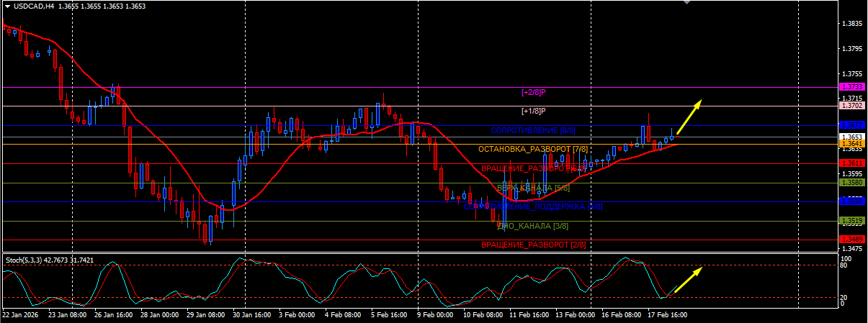Click the chart shift marker triangle at top
The width and height of the screenshot is (868, 323).
point(686,3)
